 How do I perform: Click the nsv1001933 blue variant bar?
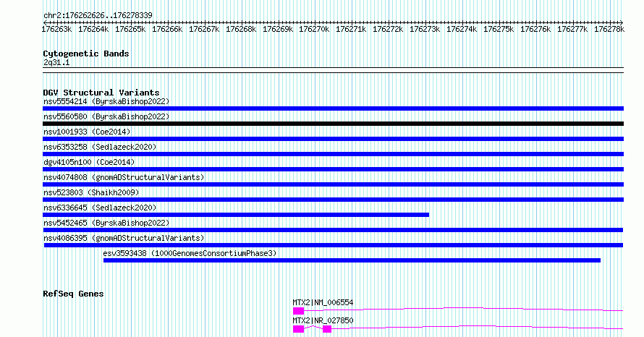coord(333,139)
